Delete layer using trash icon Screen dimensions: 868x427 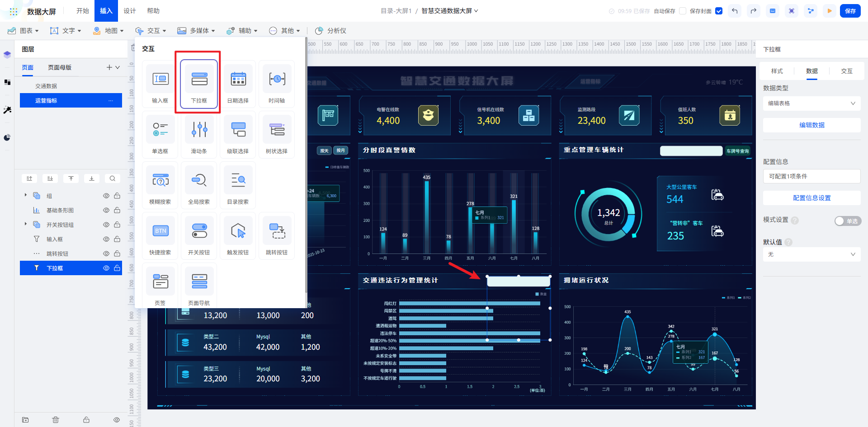(x=56, y=420)
